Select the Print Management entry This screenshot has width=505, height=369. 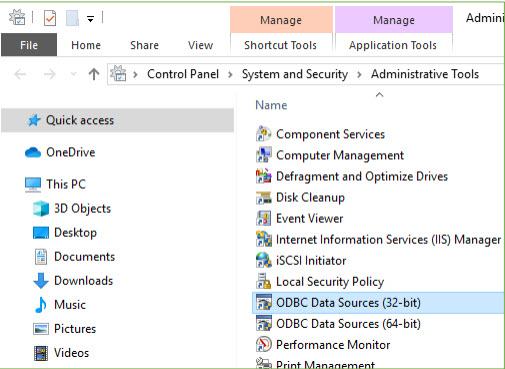point(325,364)
